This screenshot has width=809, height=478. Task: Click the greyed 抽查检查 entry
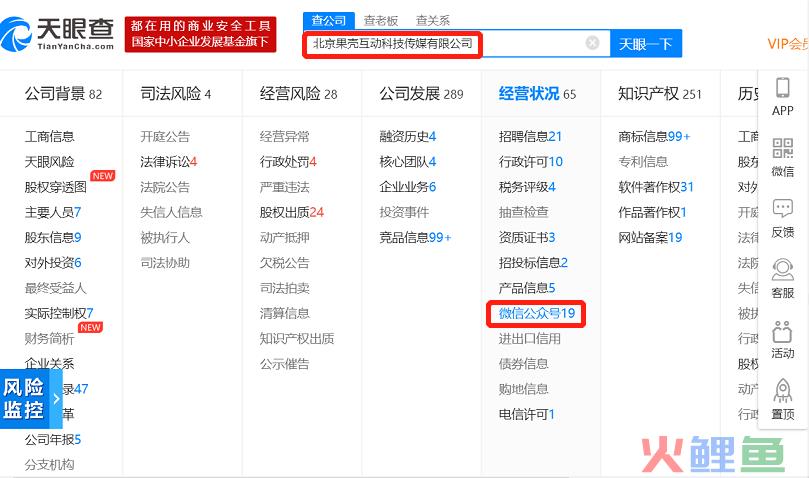click(524, 212)
